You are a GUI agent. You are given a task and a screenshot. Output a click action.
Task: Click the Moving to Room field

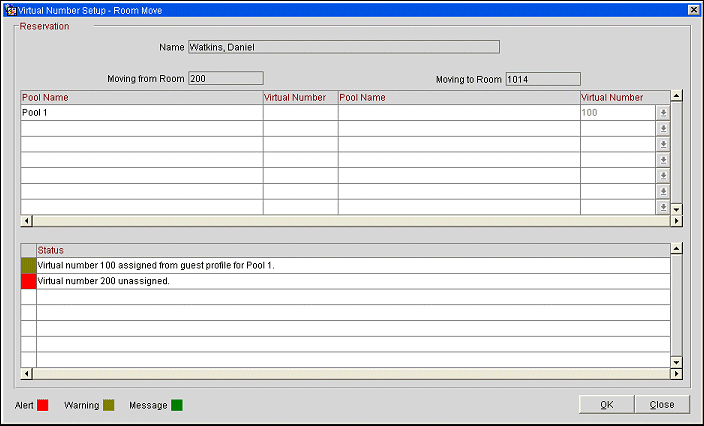click(543, 78)
